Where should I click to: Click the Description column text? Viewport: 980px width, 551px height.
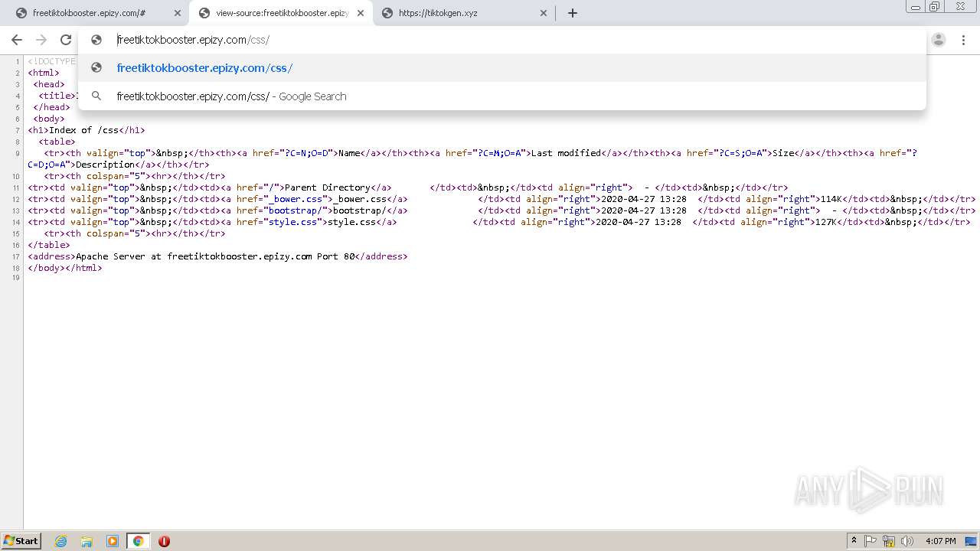105,165
